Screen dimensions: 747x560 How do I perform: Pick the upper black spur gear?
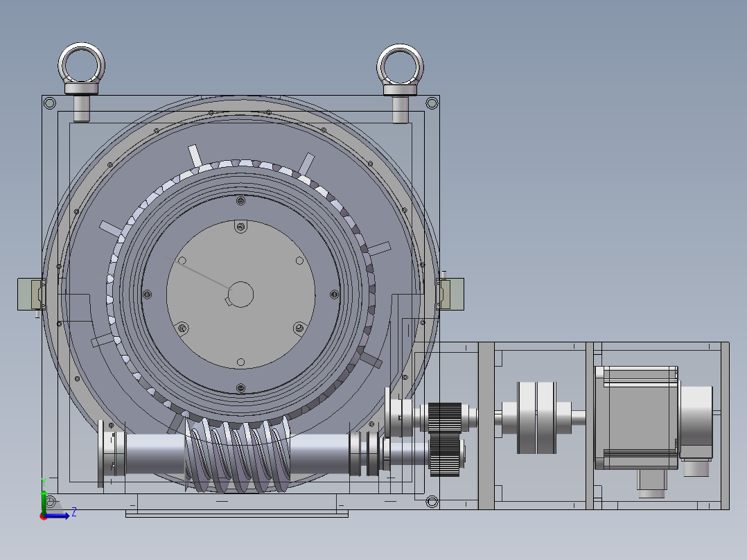click(445, 417)
